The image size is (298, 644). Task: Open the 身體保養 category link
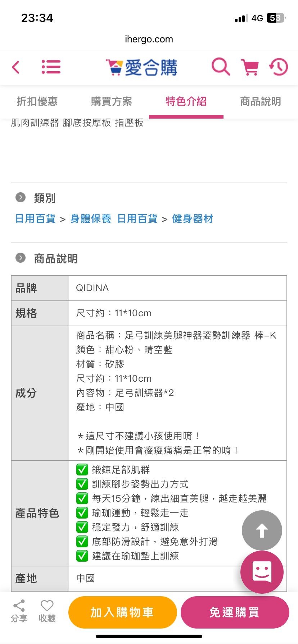click(x=91, y=218)
